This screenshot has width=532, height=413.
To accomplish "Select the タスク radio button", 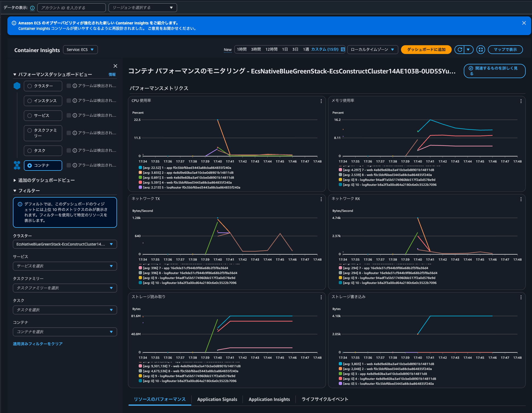I will pyautogui.click(x=30, y=150).
